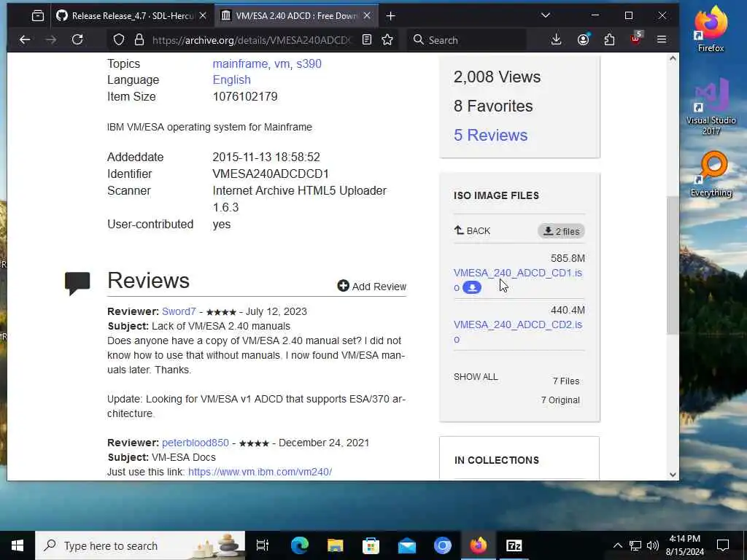Open Microsoft Store from taskbar

click(x=371, y=545)
